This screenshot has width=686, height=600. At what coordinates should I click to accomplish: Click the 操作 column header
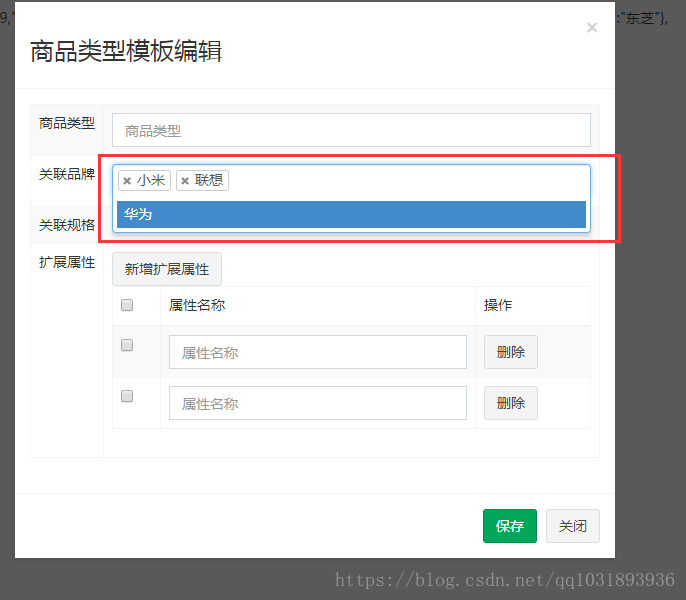[498, 305]
